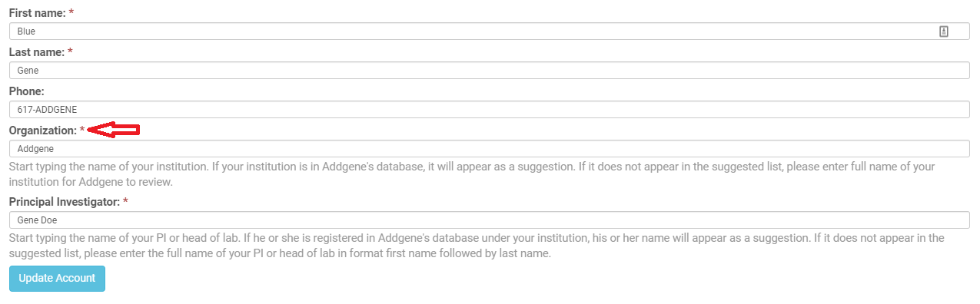Click the First name label text
Image resolution: width=980 pixels, height=304 pixels.
(x=36, y=13)
